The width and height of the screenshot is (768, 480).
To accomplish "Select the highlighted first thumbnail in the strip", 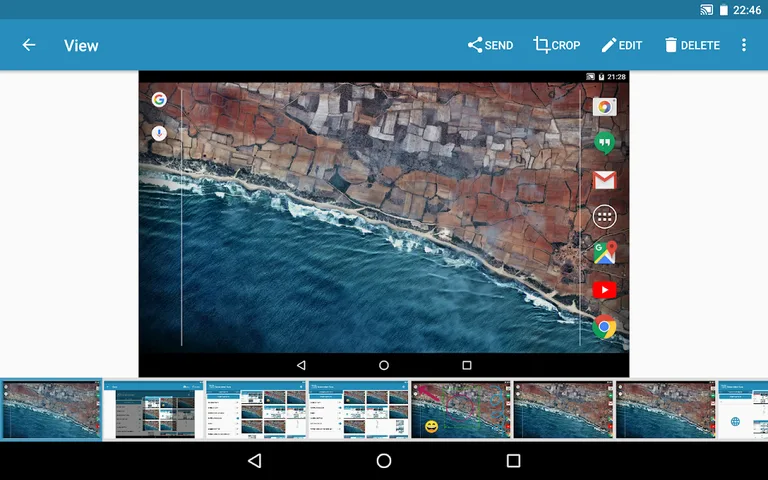I will coord(51,410).
